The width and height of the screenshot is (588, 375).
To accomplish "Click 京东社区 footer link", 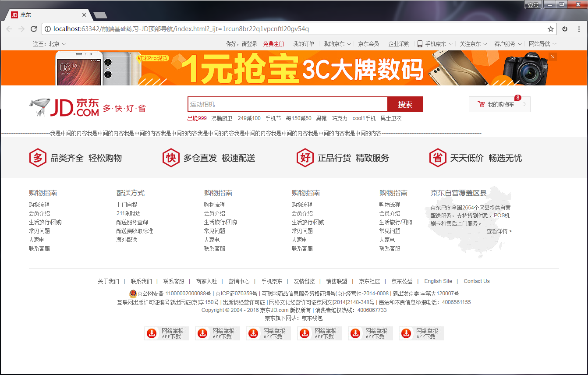I will click(x=369, y=281).
